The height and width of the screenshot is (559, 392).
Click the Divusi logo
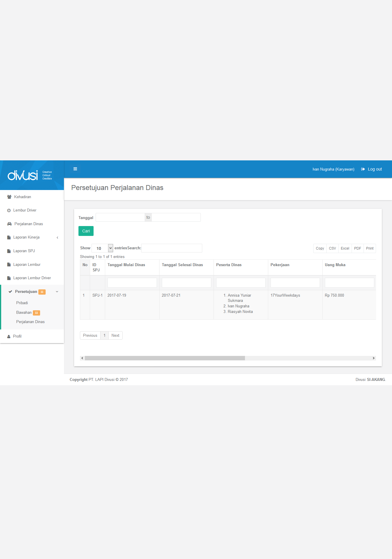[23, 175]
